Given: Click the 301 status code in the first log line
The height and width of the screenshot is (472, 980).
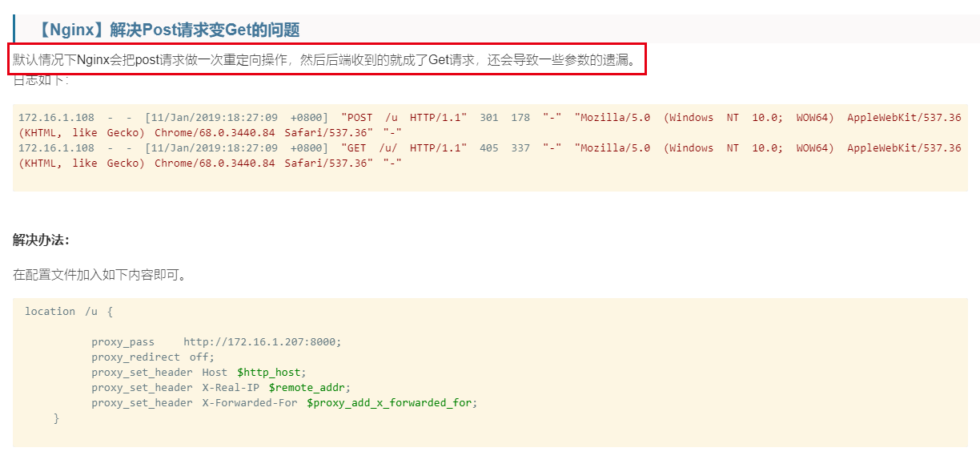Looking at the screenshot, I should pyautogui.click(x=488, y=117).
